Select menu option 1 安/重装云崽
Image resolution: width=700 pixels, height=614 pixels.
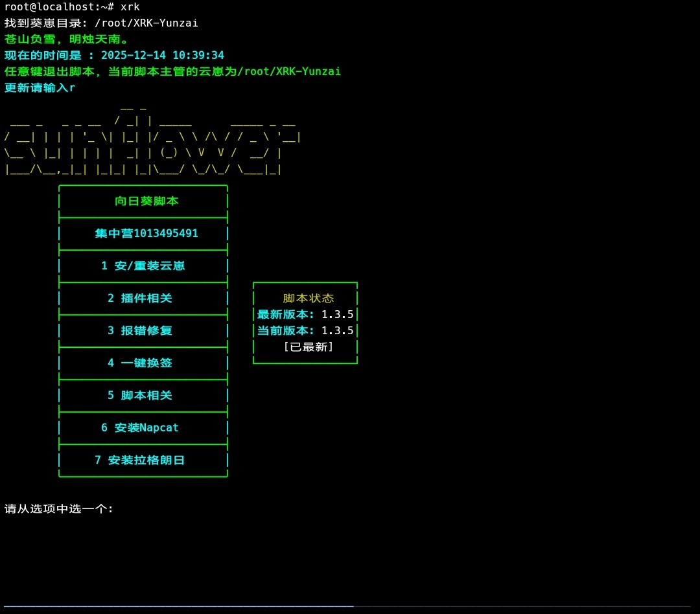(143, 266)
